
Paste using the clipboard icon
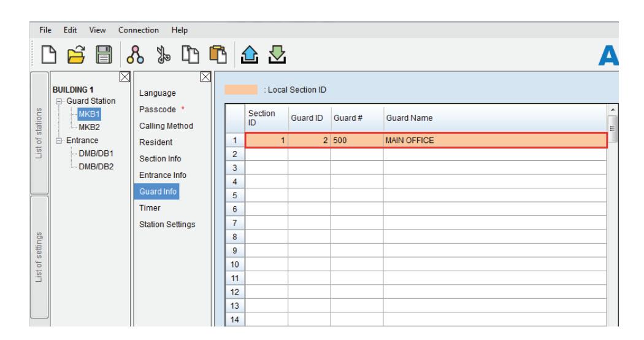pos(218,54)
